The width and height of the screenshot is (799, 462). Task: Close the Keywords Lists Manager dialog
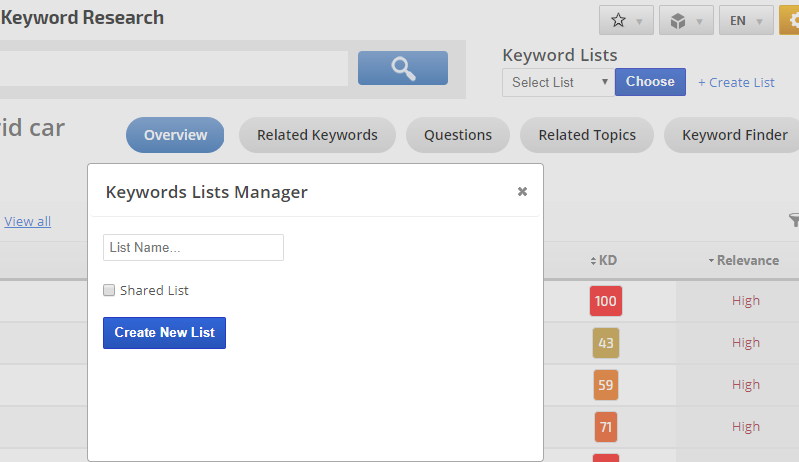pos(522,192)
